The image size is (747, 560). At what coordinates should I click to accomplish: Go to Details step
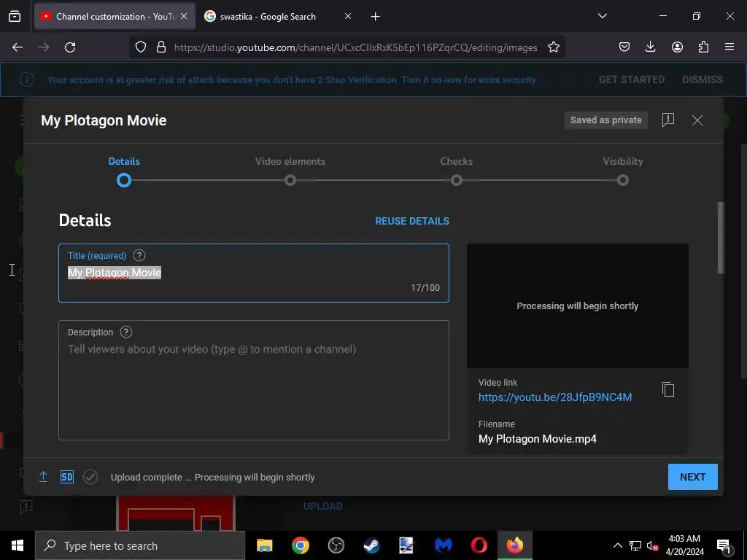click(x=124, y=172)
